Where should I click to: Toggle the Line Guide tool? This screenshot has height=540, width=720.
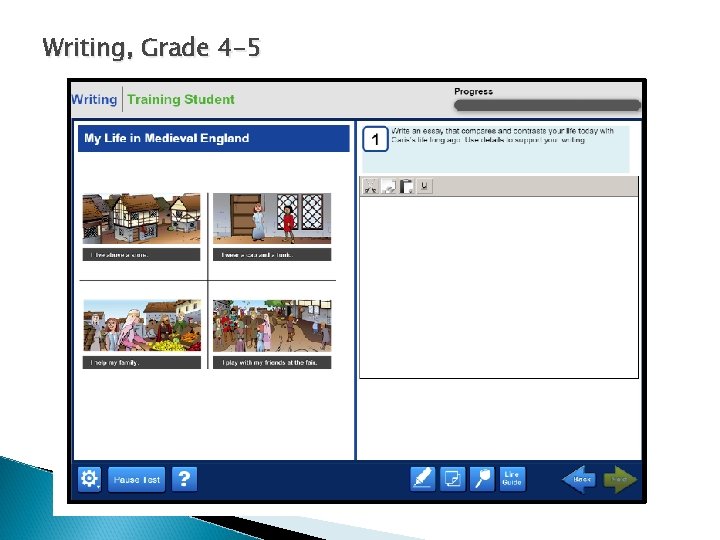tap(512, 479)
